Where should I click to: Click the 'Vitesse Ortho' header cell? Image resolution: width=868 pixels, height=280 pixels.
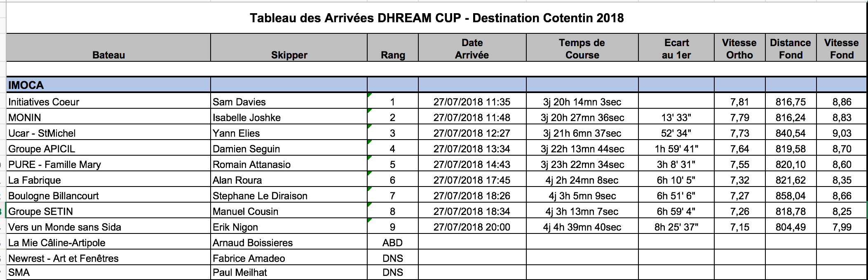[739, 49]
